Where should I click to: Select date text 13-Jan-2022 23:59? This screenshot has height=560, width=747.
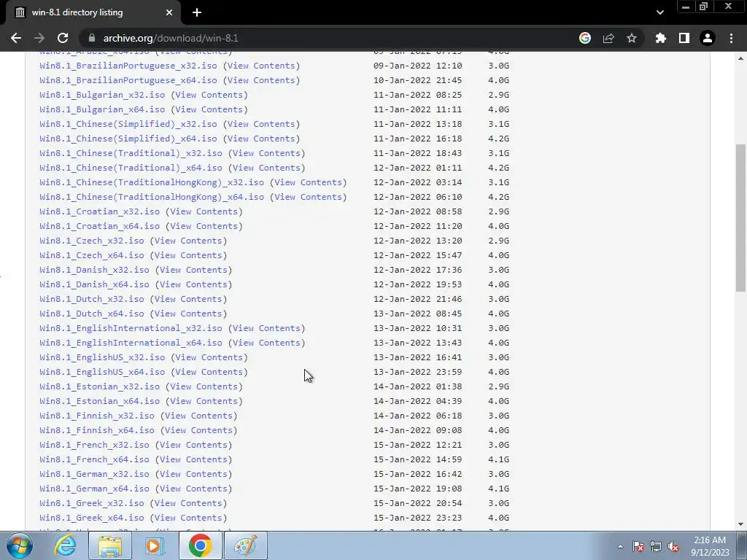[418, 372]
